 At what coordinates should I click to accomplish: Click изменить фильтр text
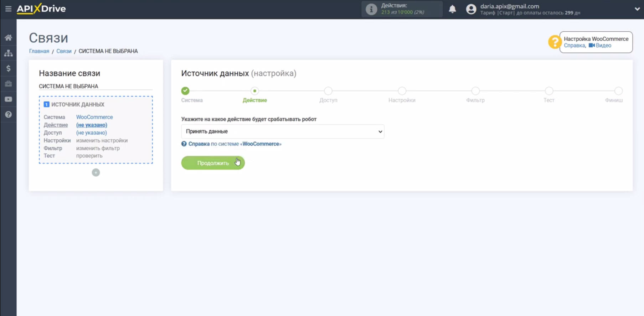98,148
